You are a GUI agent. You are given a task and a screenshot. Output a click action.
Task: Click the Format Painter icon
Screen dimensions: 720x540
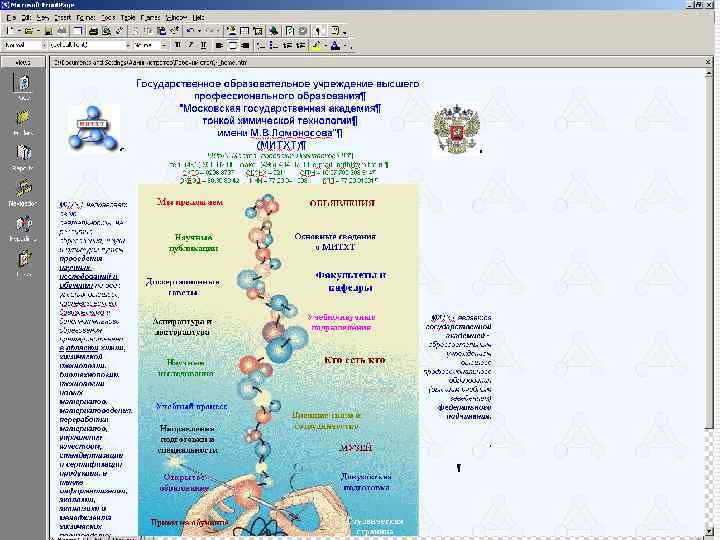tap(174, 31)
